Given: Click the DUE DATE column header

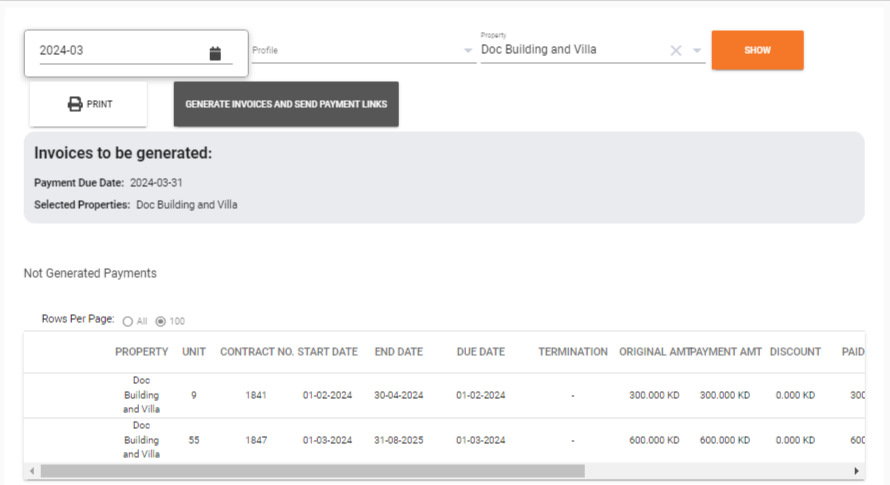Looking at the screenshot, I should click(480, 352).
